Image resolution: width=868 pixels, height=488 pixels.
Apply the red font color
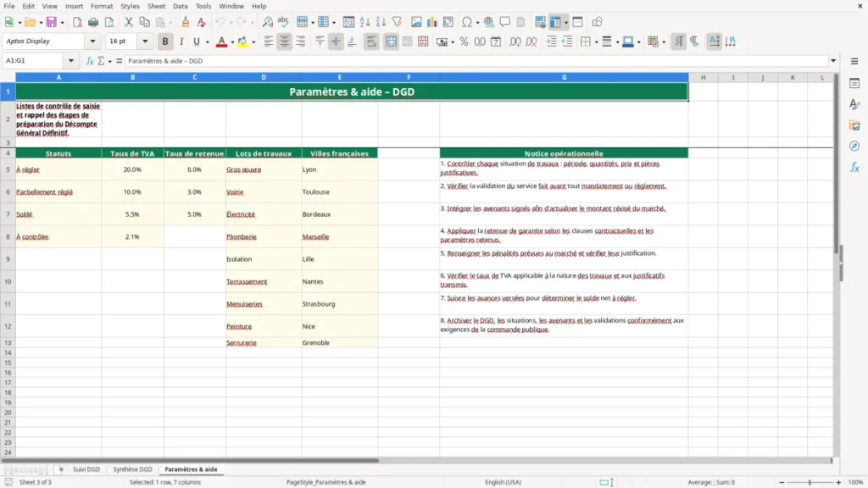(x=221, y=42)
